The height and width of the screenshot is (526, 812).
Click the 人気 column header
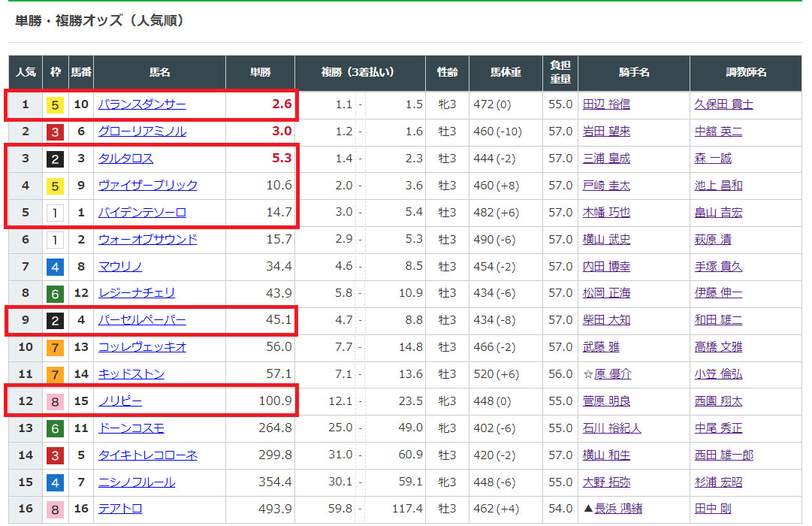coord(26,73)
